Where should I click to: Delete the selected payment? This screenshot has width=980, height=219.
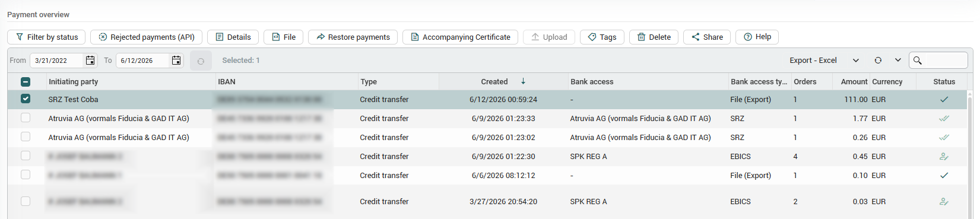pyautogui.click(x=654, y=37)
